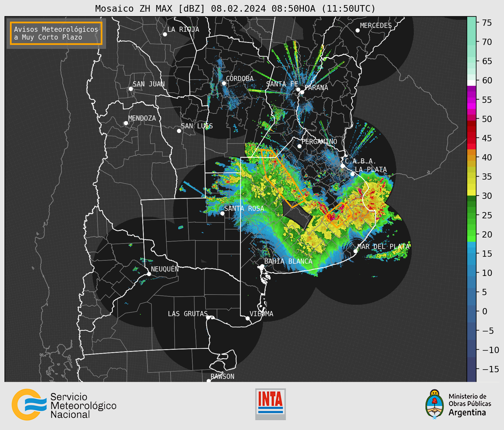Click the San Juan city marker dot
Screen dimensions: 504x430
pos(131,89)
